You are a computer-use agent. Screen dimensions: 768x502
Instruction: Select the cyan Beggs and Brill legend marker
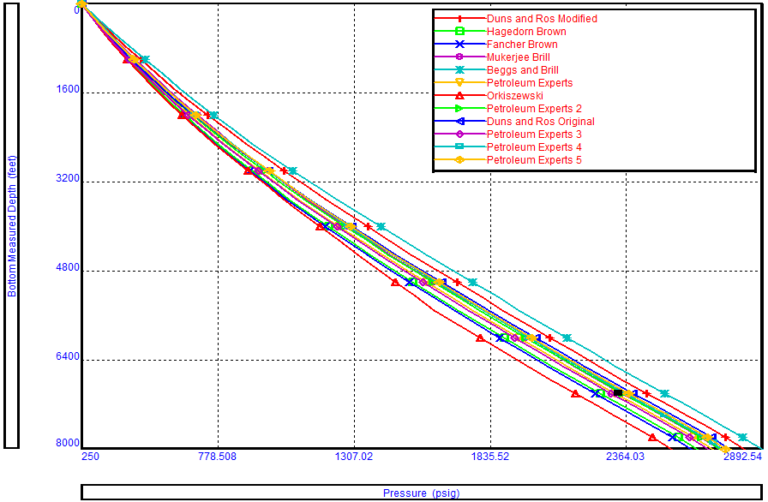[x=459, y=70]
